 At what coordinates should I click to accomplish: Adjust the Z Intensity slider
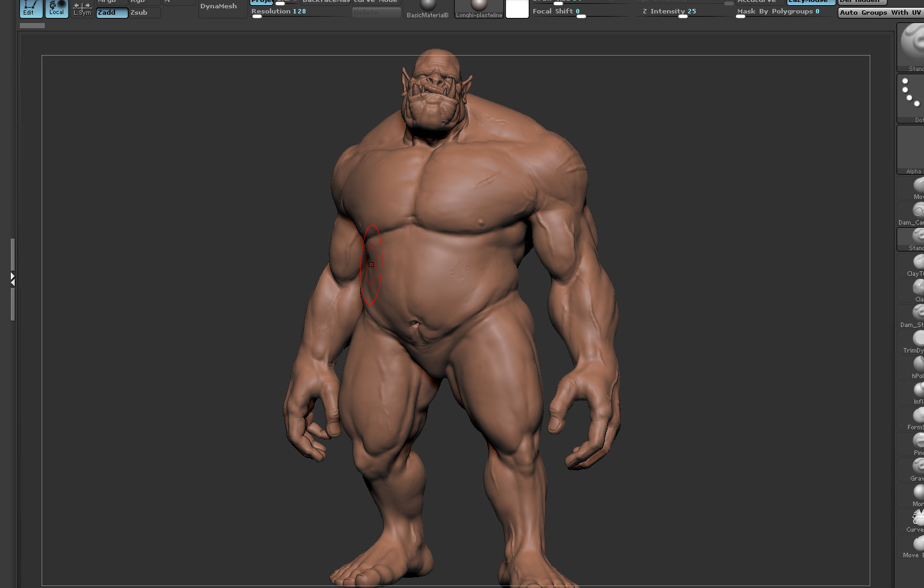pyautogui.click(x=685, y=12)
